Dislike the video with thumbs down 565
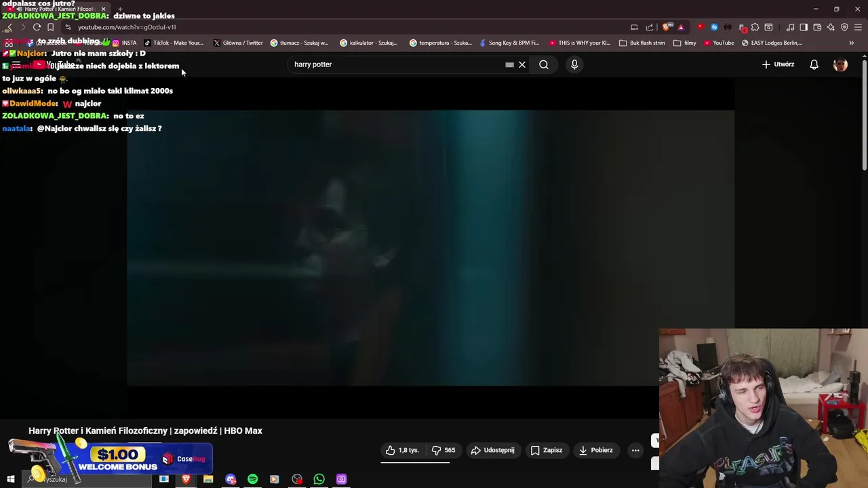The image size is (868, 488). pos(444,450)
